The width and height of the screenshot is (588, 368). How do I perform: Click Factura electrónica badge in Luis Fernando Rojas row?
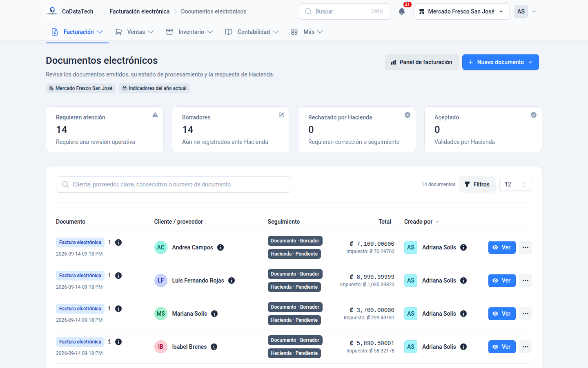80,276
